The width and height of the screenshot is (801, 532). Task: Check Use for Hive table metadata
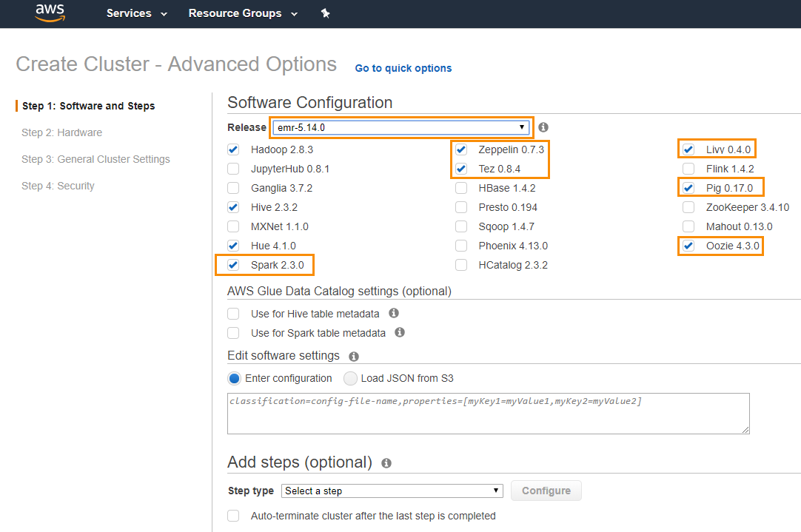point(233,314)
